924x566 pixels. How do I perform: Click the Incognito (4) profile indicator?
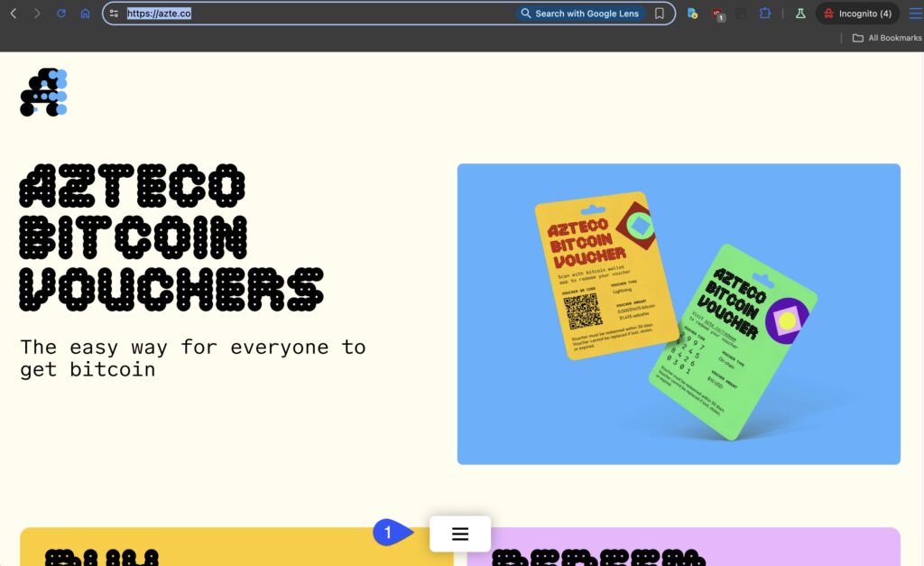[x=857, y=14]
